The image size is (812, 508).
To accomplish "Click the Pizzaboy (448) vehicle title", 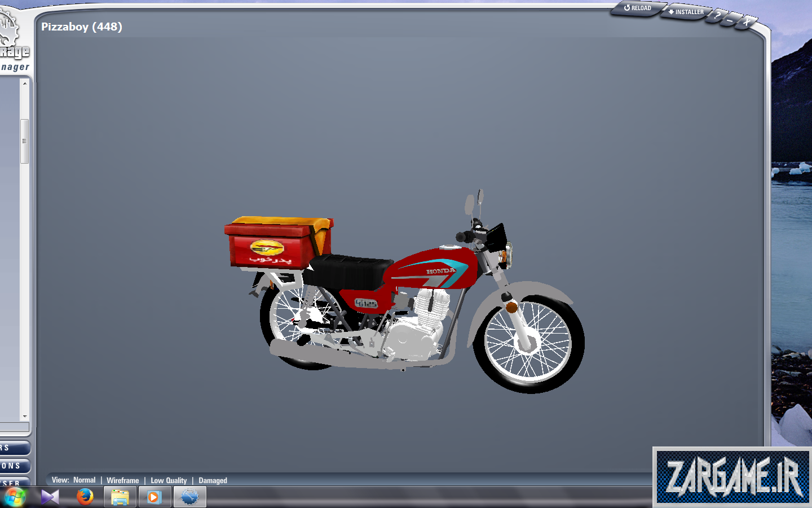I will pyautogui.click(x=82, y=27).
